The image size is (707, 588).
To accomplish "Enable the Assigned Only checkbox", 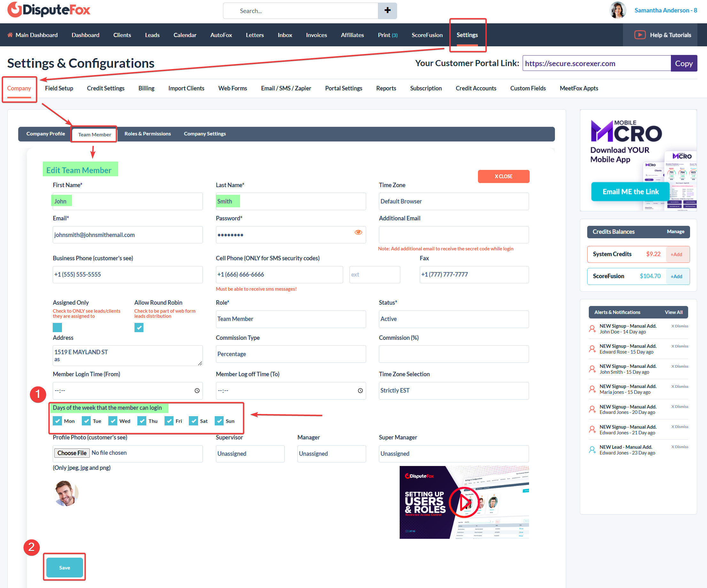I will coord(57,327).
